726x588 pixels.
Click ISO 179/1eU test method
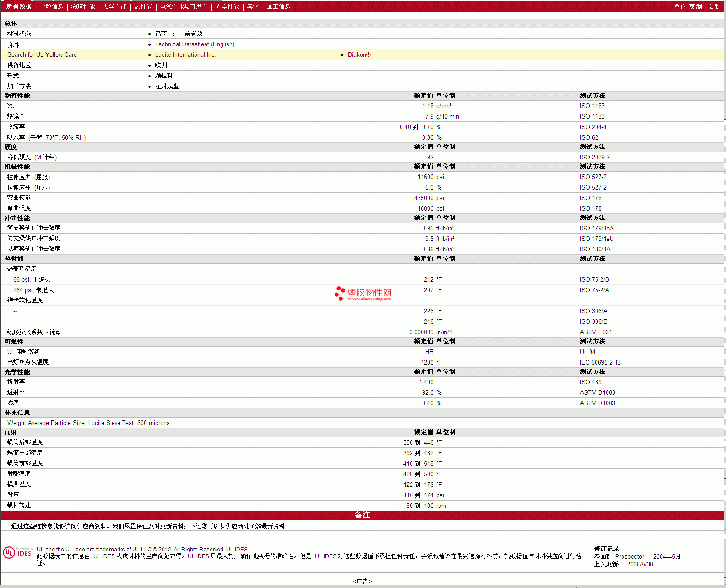596,239
